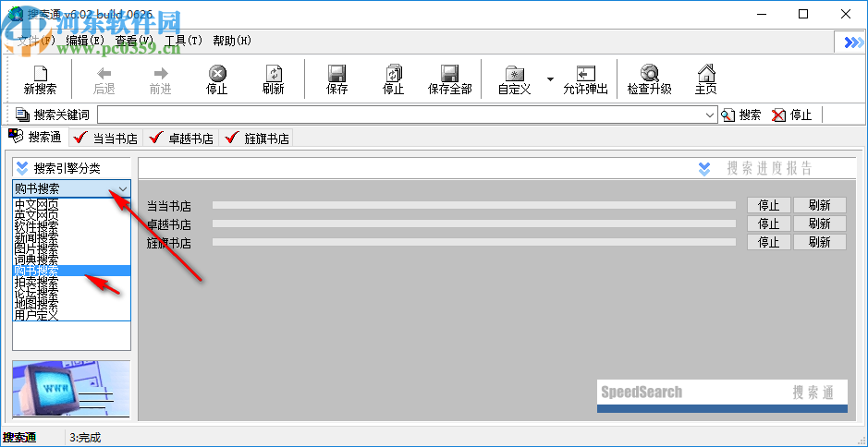This screenshot has width=868, height=447.
Task: Click the WWW computer monitor image
Action: pyautogui.click(x=71, y=389)
